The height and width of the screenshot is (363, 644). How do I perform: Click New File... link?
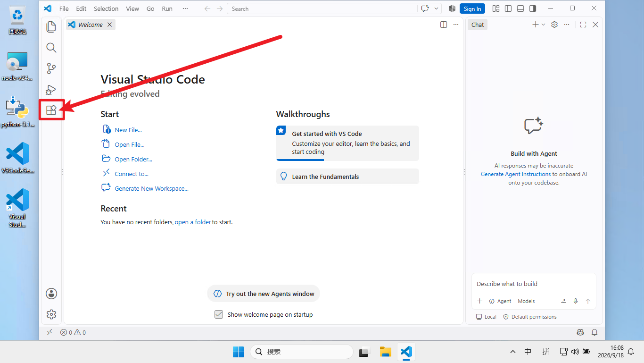point(128,130)
